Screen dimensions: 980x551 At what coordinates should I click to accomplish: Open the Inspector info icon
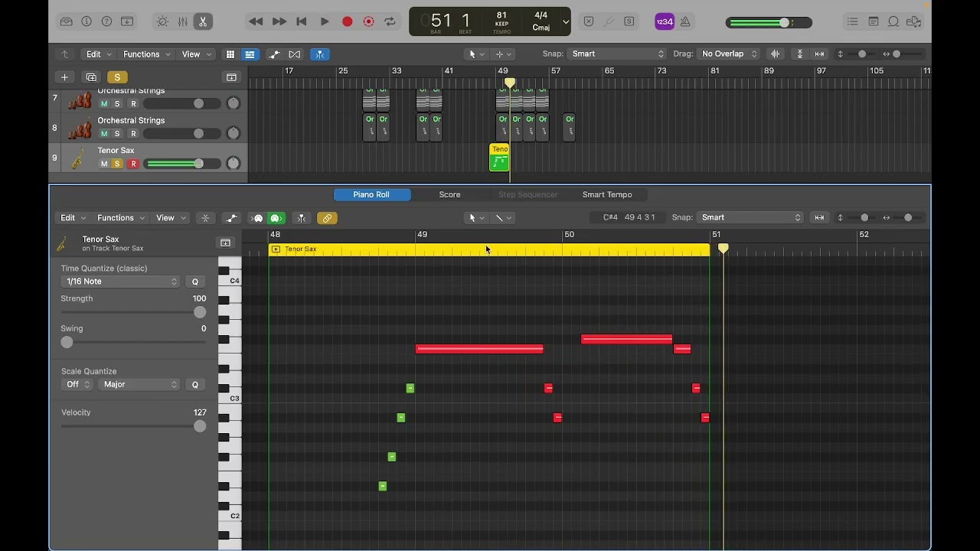(87, 21)
